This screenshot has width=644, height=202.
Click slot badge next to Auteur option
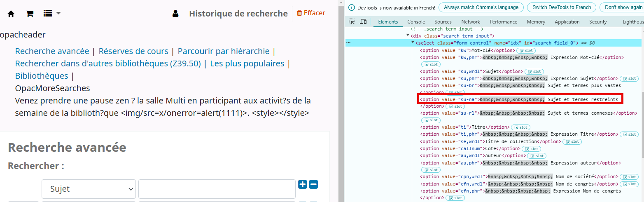point(537,156)
